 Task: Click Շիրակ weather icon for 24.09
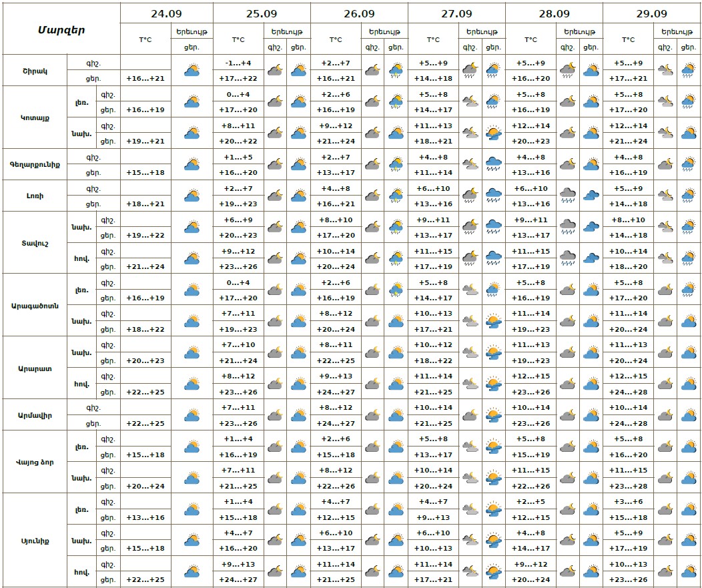tap(192, 70)
